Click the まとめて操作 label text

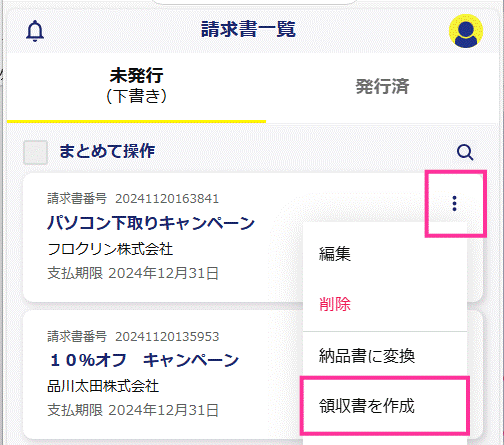coord(107,151)
